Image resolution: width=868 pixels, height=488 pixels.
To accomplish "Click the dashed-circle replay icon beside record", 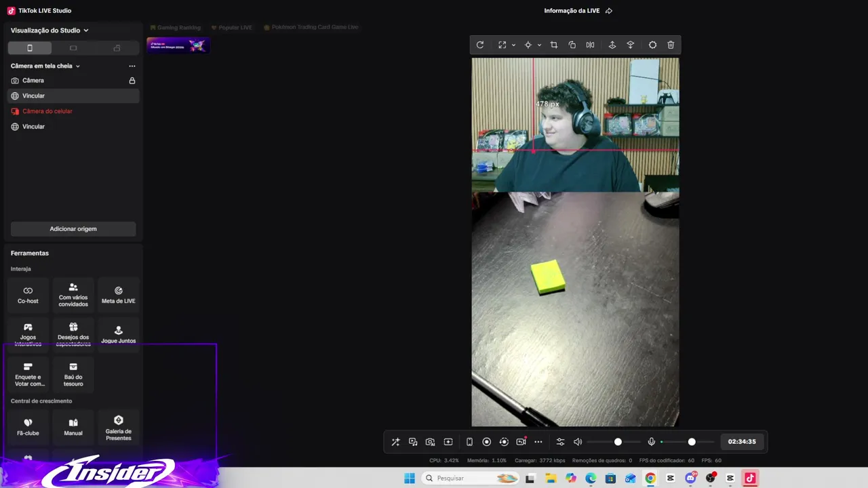I will point(504,442).
